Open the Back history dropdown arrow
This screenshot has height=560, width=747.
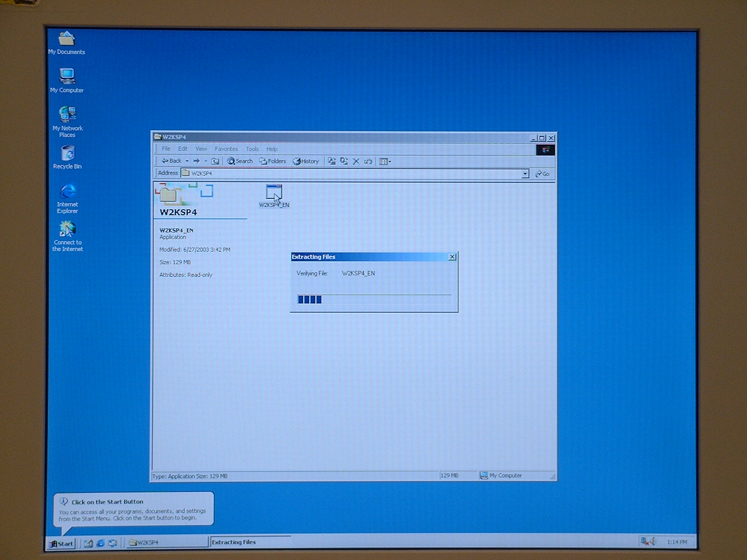click(187, 161)
